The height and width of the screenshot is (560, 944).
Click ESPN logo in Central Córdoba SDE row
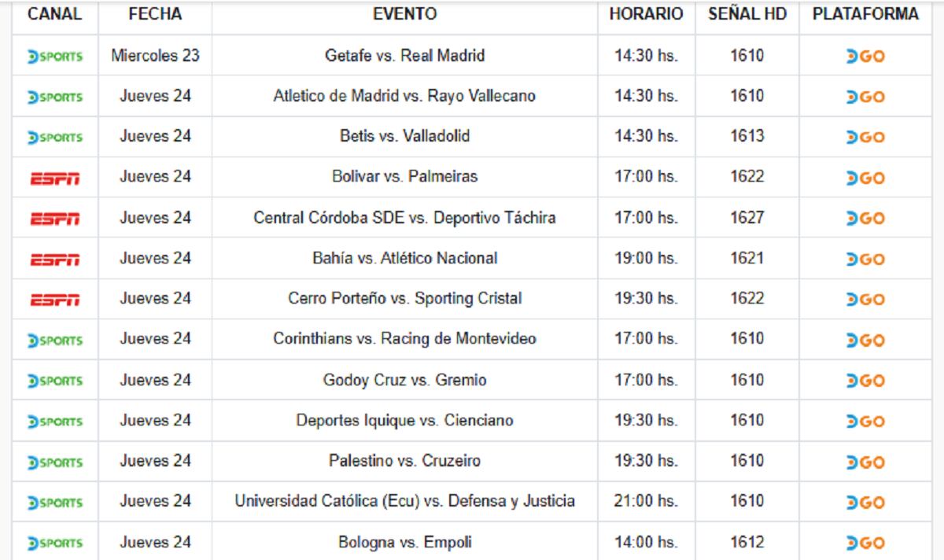click(x=54, y=219)
